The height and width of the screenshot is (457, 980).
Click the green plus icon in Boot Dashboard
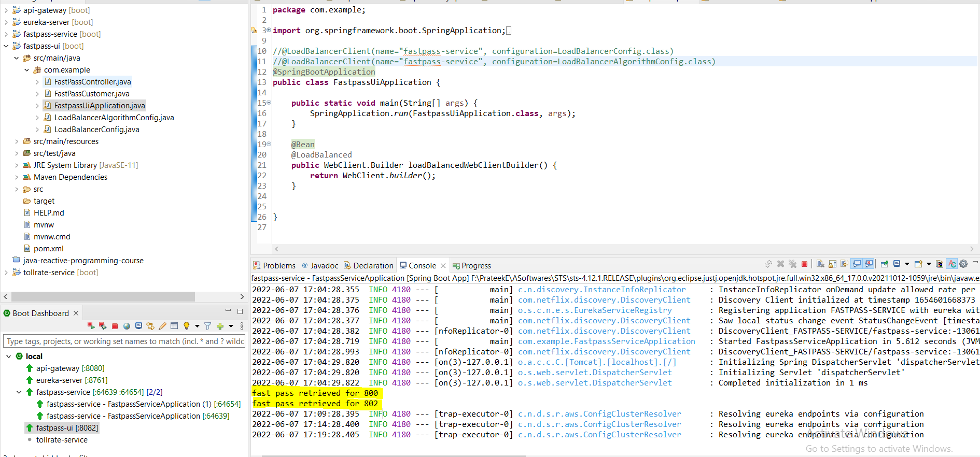(220, 326)
